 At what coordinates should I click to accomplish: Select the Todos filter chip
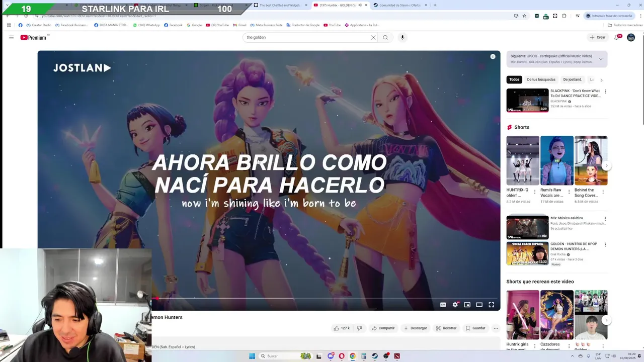tap(514, 79)
